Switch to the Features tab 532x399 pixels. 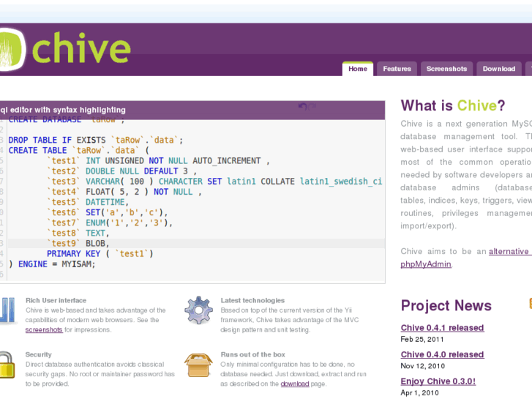[x=397, y=69]
